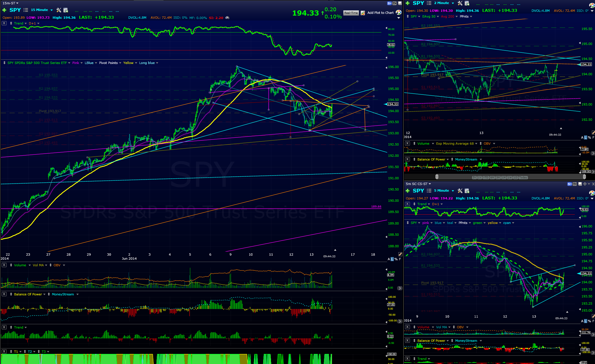The height and width of the screenshot is (364, 595).
Task: Click Add Plot to Chart
Action: 380,13
